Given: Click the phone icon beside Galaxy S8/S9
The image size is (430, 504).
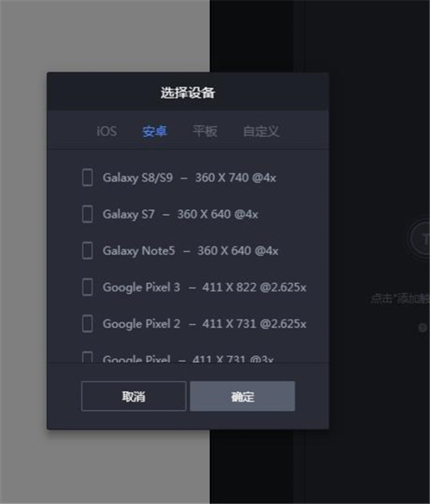Looking at the screenshot, I should (87, 177).
